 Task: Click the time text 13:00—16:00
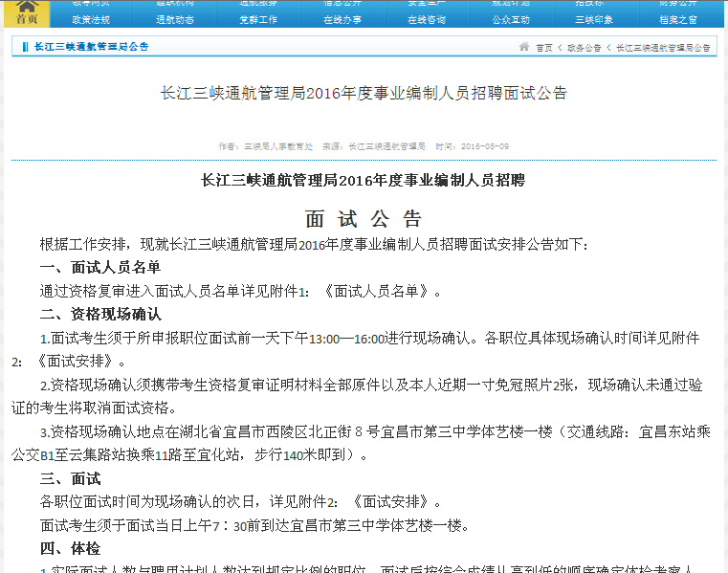347,339
